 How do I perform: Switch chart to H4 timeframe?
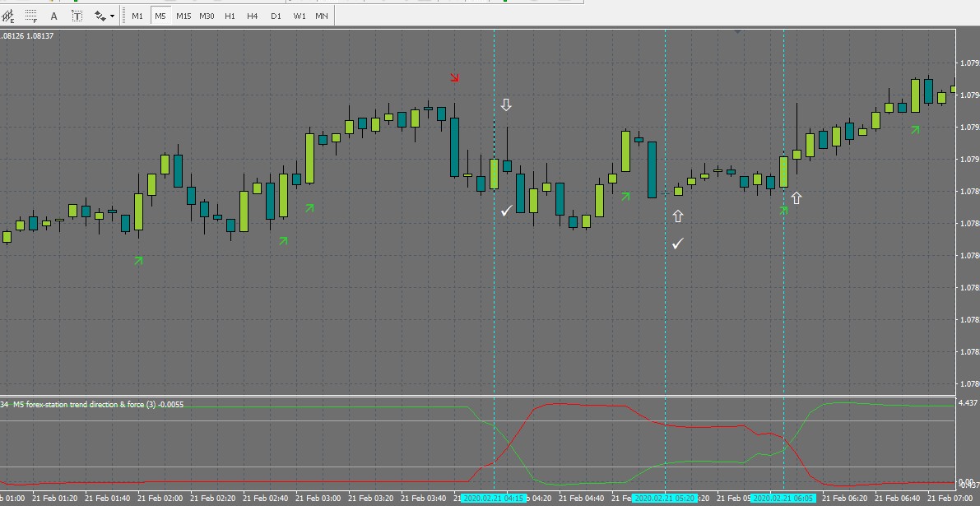253,16
